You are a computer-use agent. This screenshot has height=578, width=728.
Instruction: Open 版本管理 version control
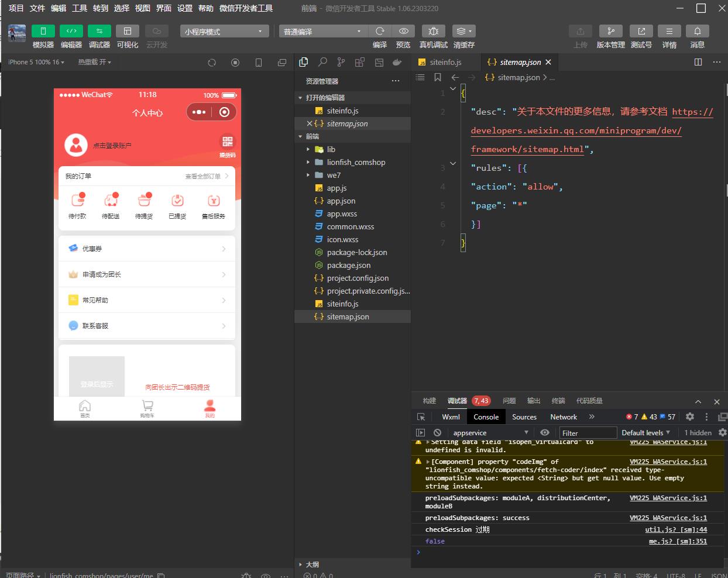point(611,31)
